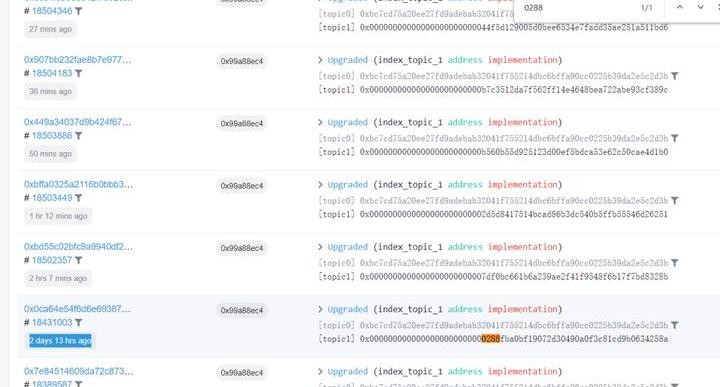Expand Upgraded event in 0x0ca64e54 row
The width and height of the screenshot is (720, 387).
pyautogui.click(x=320, y=309)
